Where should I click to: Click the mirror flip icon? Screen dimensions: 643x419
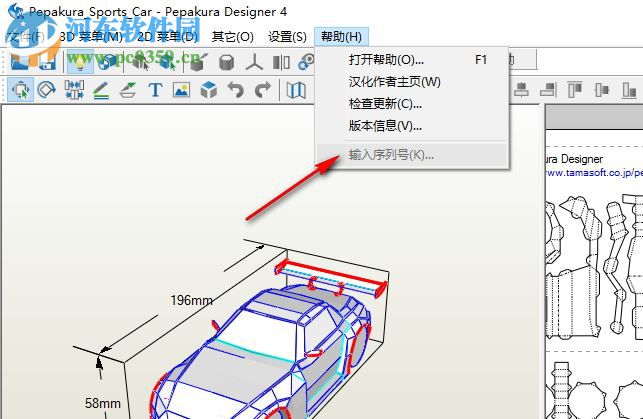coord(281,62)
